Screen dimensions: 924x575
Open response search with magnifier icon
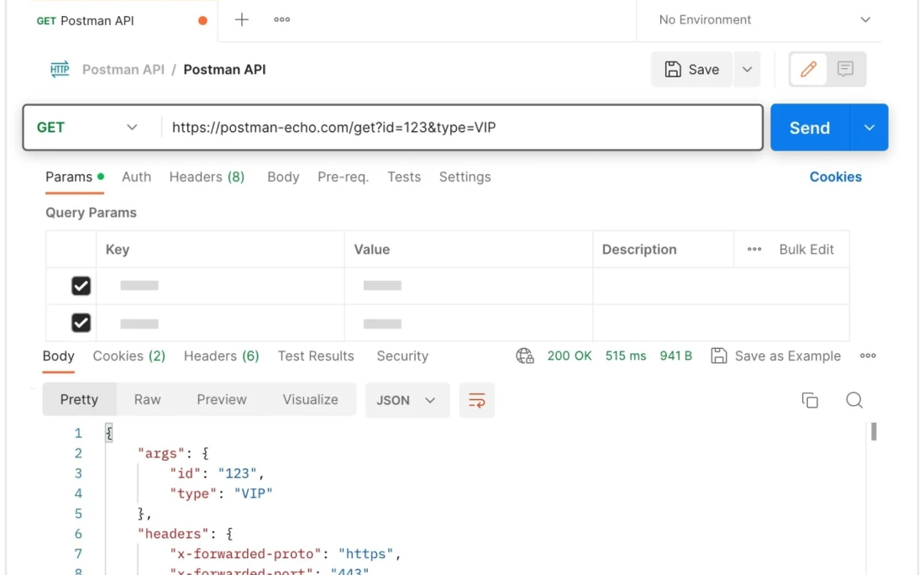pyautogui.click(x=854, y=400)
